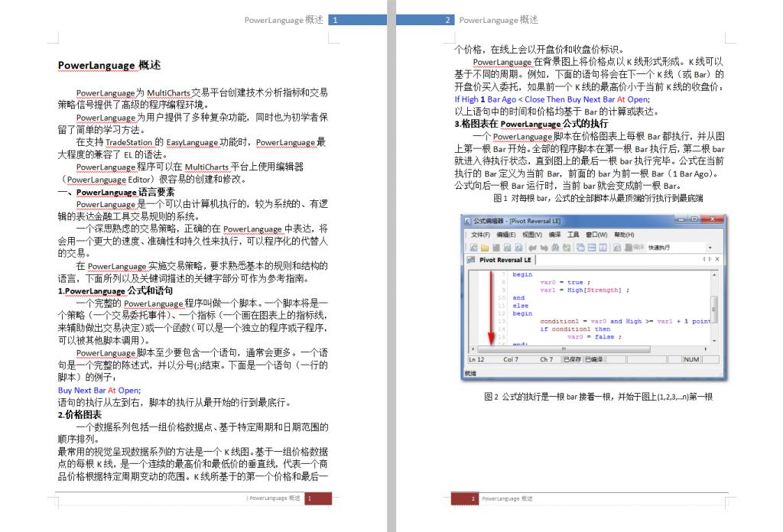Click the figure caption beginning '图 1'
Screen dimensions: 783x532
point(598,198)
